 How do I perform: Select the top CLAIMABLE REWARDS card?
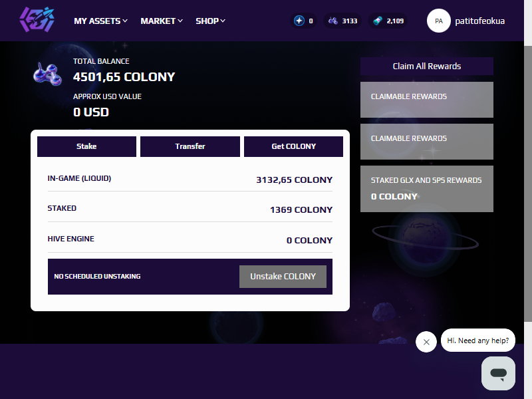point(427,100)
